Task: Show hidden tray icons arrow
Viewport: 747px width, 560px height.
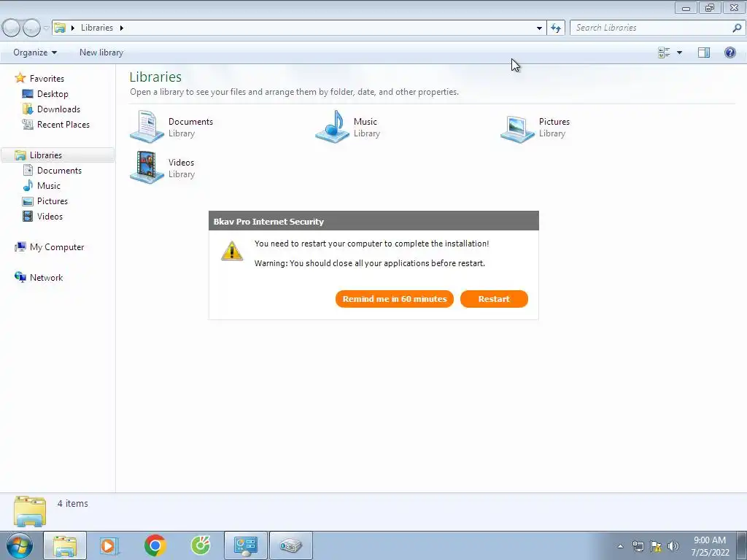Action: (x=620, y=546)
